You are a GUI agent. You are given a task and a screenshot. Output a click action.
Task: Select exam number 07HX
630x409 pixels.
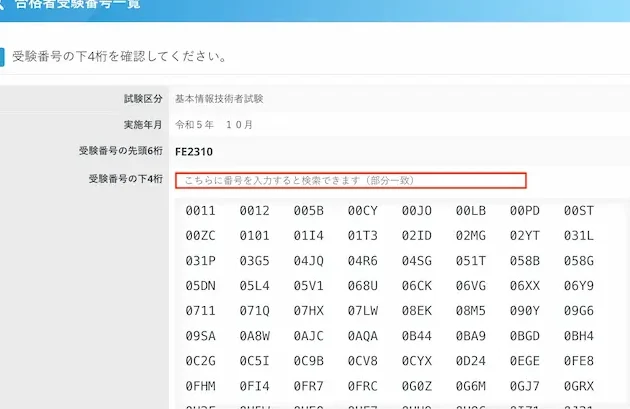309,311
